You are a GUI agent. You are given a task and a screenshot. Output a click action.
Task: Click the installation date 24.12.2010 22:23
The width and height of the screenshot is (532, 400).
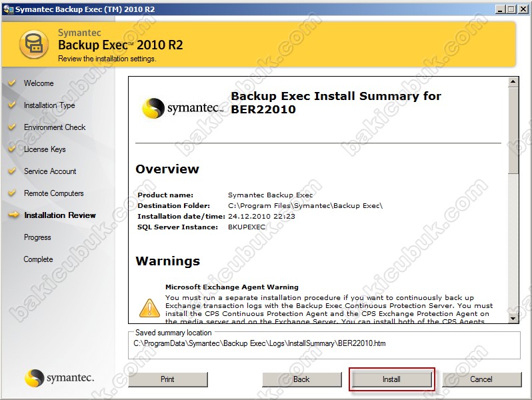point(261,216)
